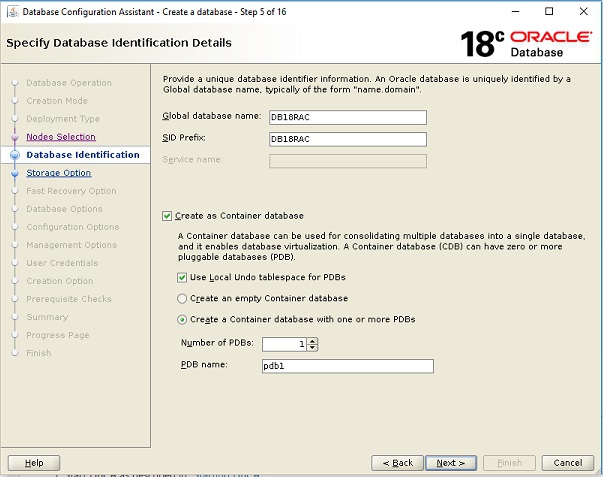Click the Management Options step
This screenshot has height=477, width=603.
(72, 245)
